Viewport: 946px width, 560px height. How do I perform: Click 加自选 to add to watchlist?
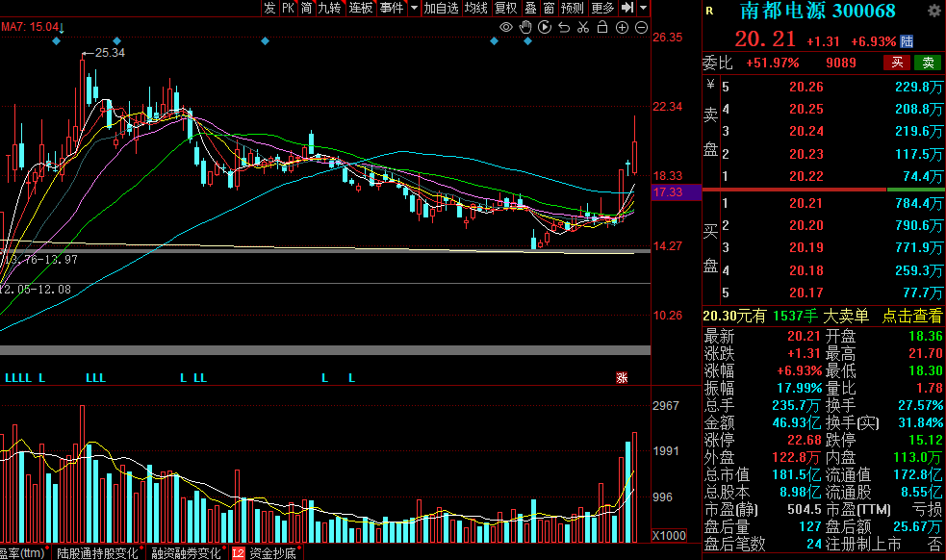441,8
